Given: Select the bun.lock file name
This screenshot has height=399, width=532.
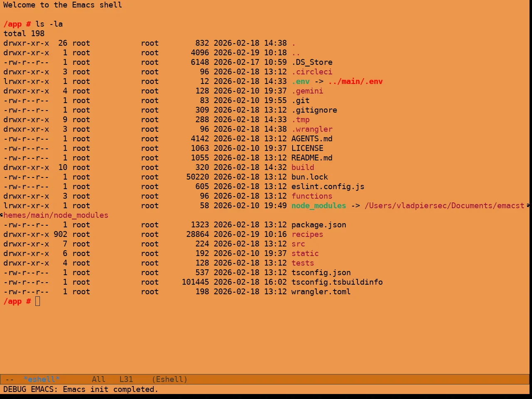Looking at the screenshot, I should tap(310, 177).
